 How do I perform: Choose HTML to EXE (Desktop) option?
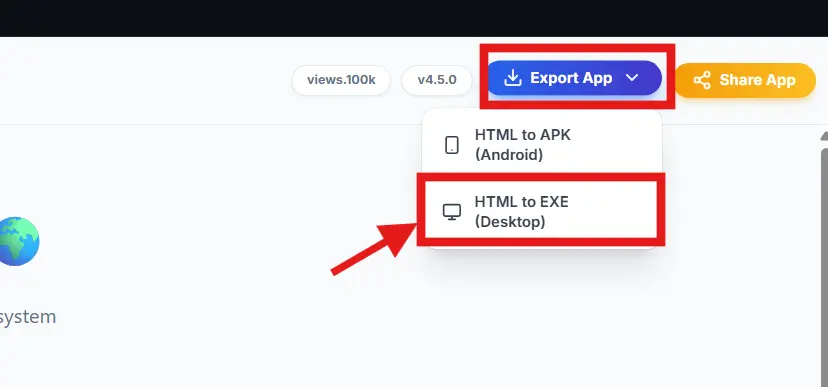click(x=541, y=212)
